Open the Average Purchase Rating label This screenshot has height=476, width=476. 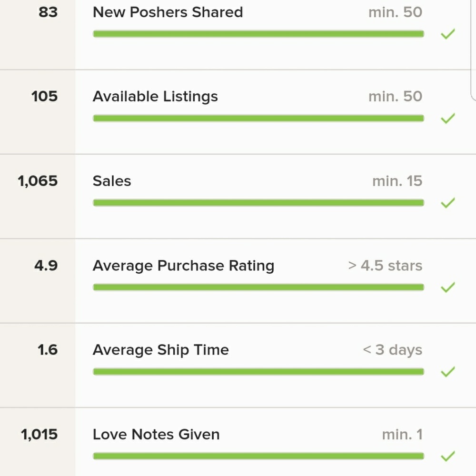point(183,266)
